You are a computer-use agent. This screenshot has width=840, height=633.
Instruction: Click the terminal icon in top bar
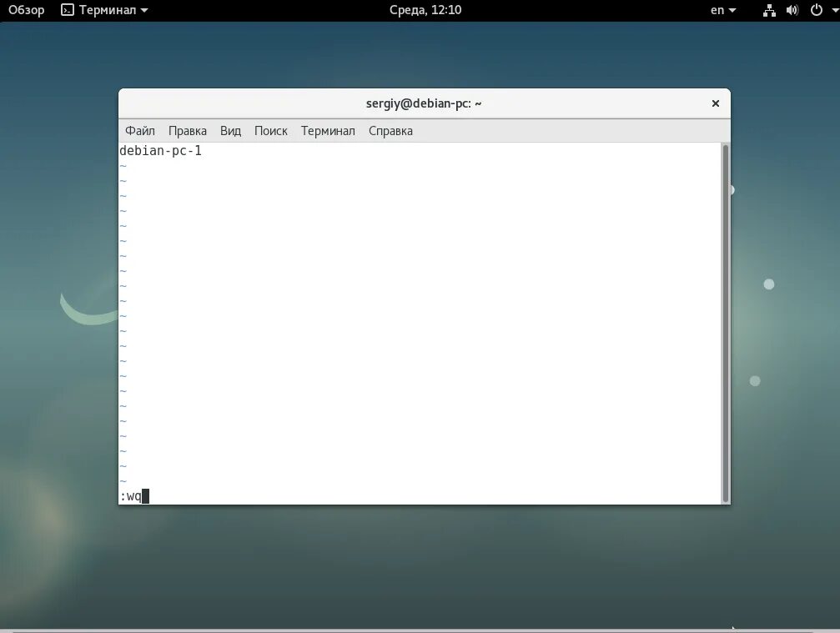(x=68, y=10)
